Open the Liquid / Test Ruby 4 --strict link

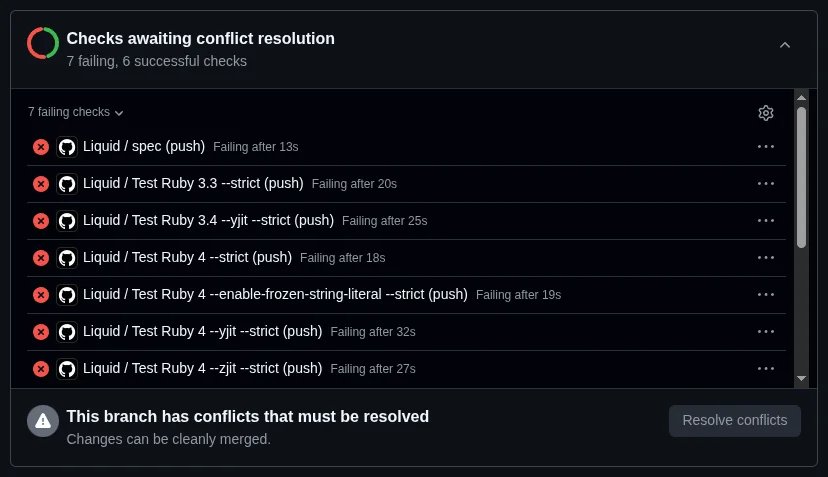(187, 257)
